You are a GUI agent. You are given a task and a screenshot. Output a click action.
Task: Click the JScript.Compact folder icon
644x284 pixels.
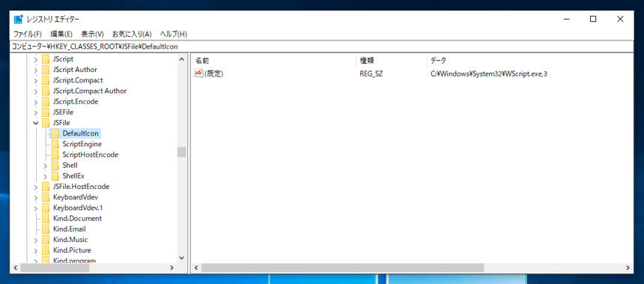46,80
